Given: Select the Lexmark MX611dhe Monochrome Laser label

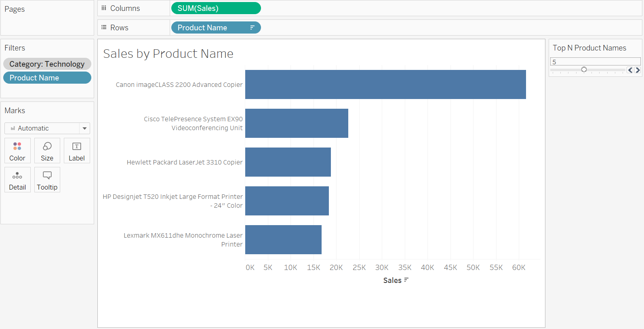Looking at the screenshot, I should pyautogui.click(x=183, y=240).
